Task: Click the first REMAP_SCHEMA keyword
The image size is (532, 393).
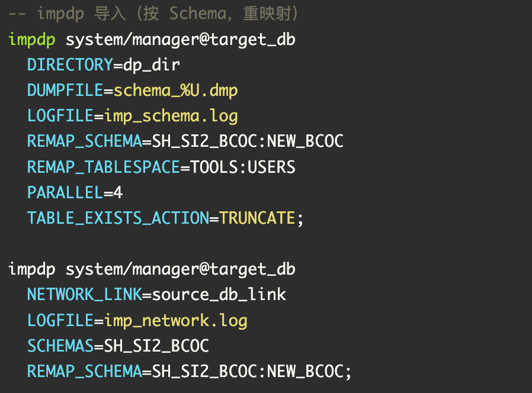Action: (85, 141)
